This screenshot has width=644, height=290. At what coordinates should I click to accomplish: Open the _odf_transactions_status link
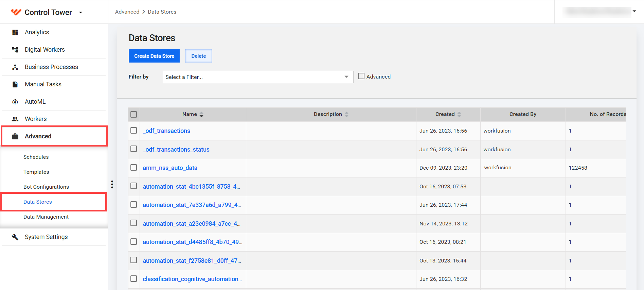[176, 150]
